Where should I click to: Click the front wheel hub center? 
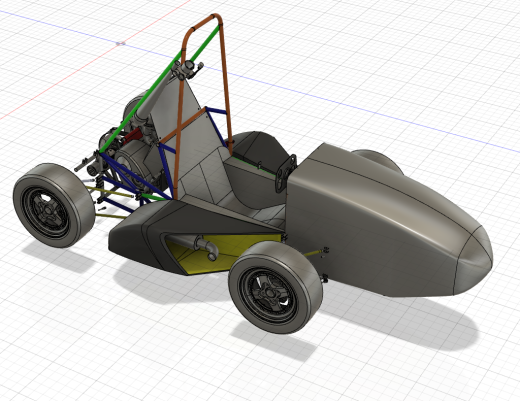pyautogui.click(x=269, y=293)
